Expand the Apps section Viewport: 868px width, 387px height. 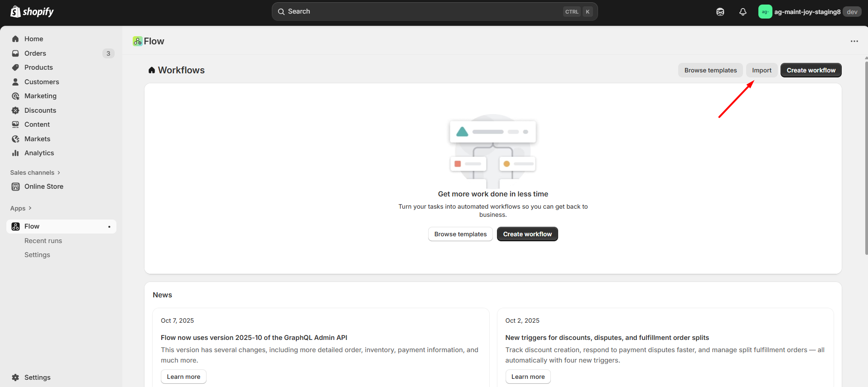click(x=21, y=208)
